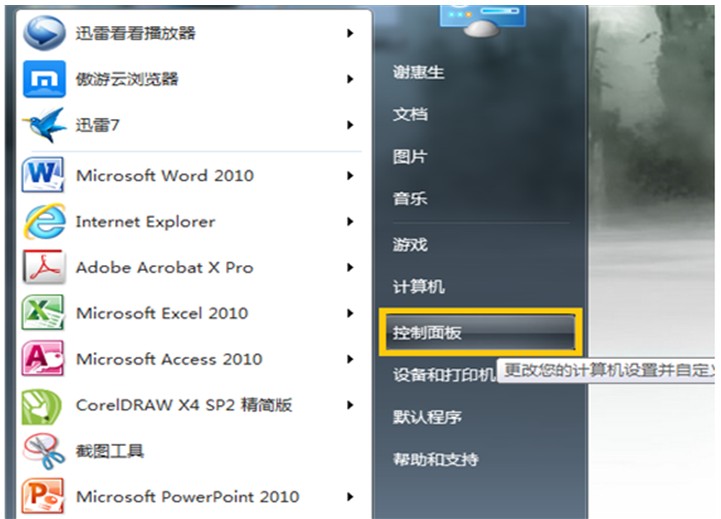Viewport: 721px width, 519px height.
Task: Open the 截图工具 scissors icon
Action: pyautogui.click(x=44, y=451)
